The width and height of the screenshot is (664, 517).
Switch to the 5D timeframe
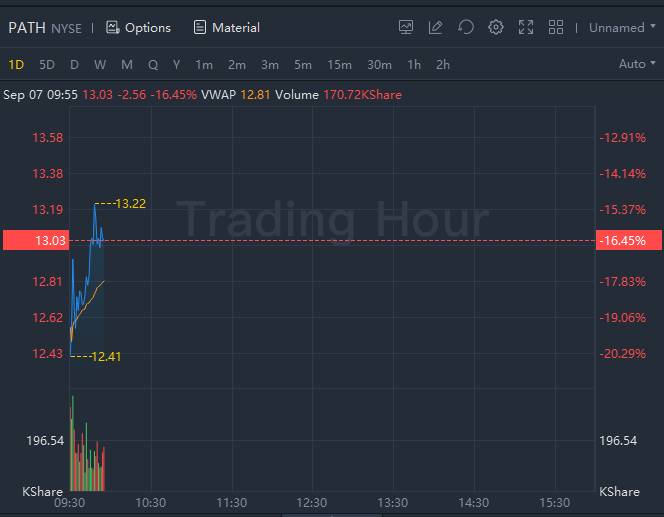47,65
